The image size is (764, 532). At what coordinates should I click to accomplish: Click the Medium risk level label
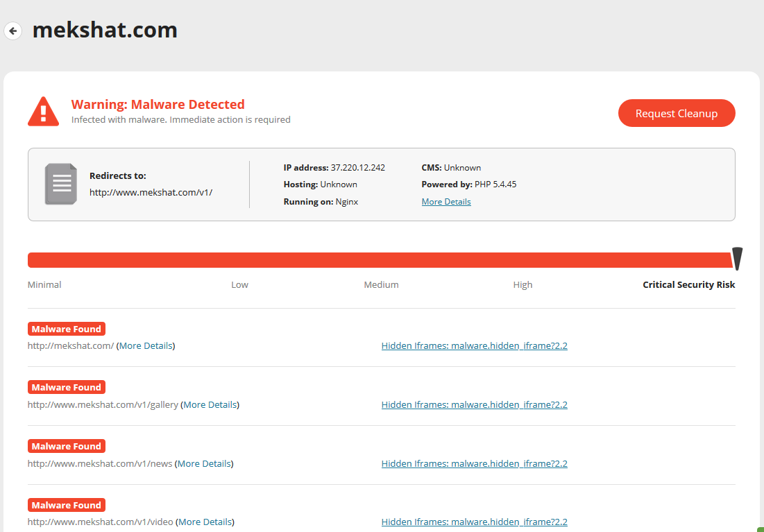(x=381, y=284)
